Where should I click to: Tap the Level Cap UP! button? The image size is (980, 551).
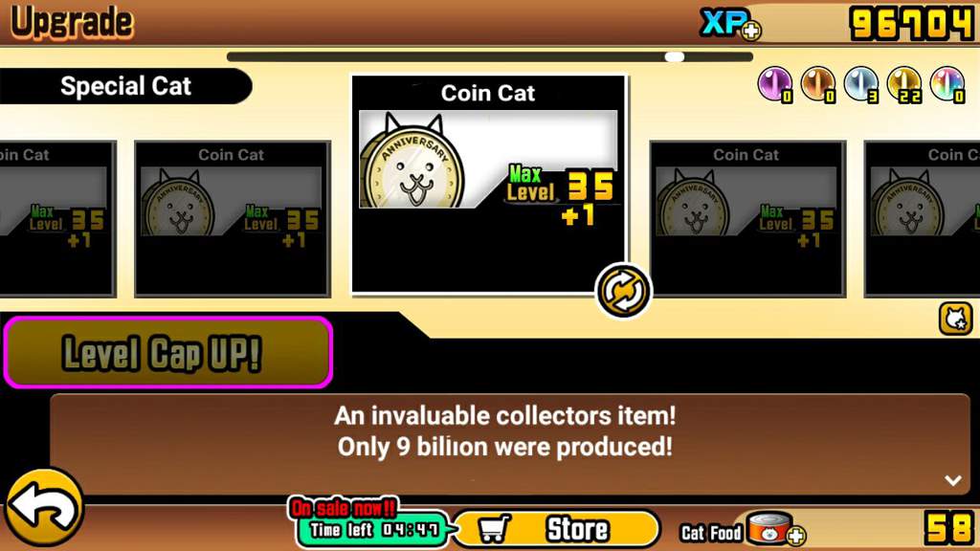tap(168, 352)
